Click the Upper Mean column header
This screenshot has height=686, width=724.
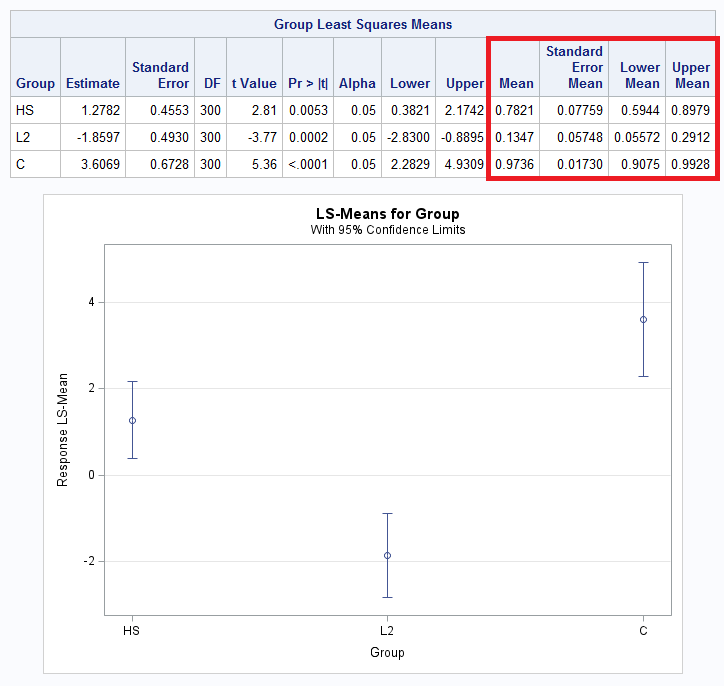tap(692, 75)
